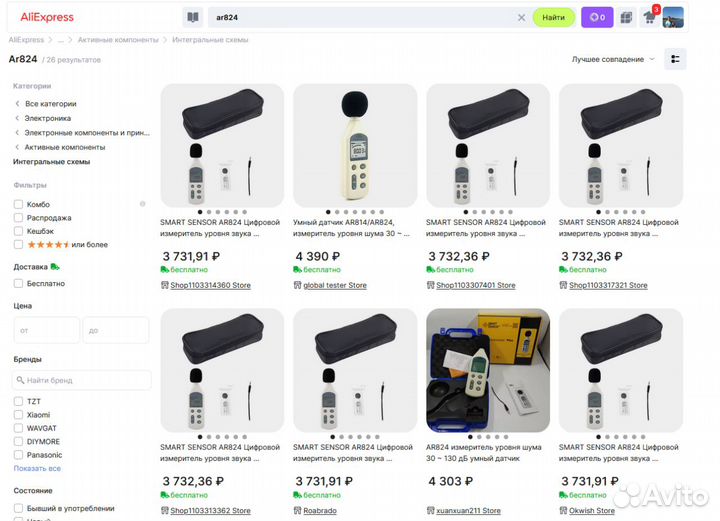Open Okwish Store link
This screenshot has height=521, width=720.
tap(591, 511)
